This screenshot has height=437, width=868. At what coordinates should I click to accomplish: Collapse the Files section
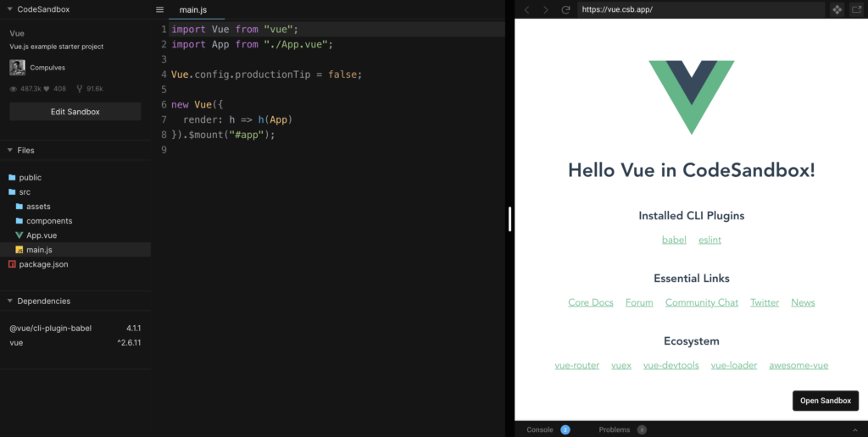tap(8, 151)
